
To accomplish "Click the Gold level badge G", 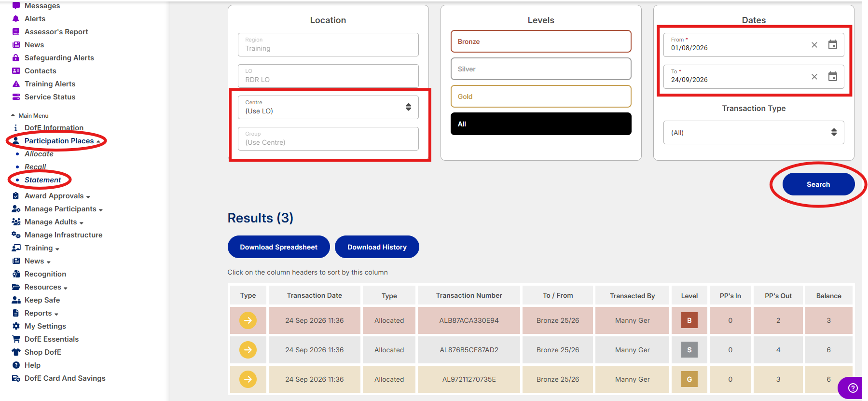I will click(689, 379).
